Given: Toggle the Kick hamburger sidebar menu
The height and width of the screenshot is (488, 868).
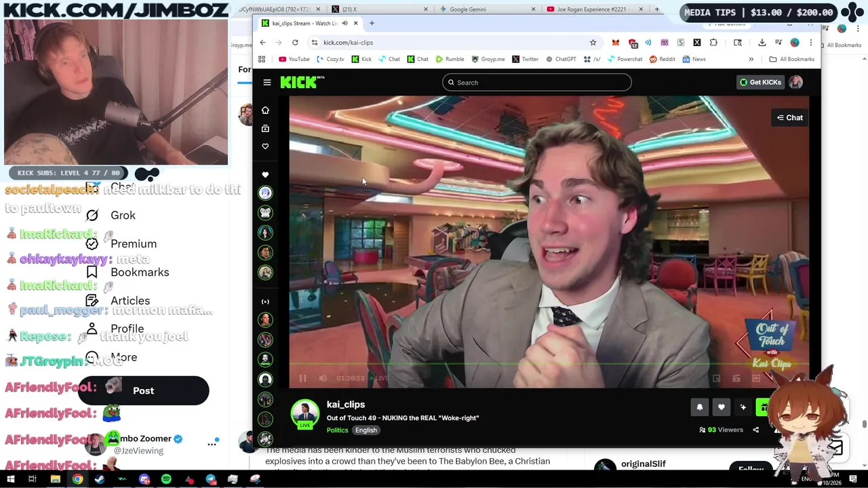Looking at the screenshot, I should pyautogui.click(x=267, y=82).
